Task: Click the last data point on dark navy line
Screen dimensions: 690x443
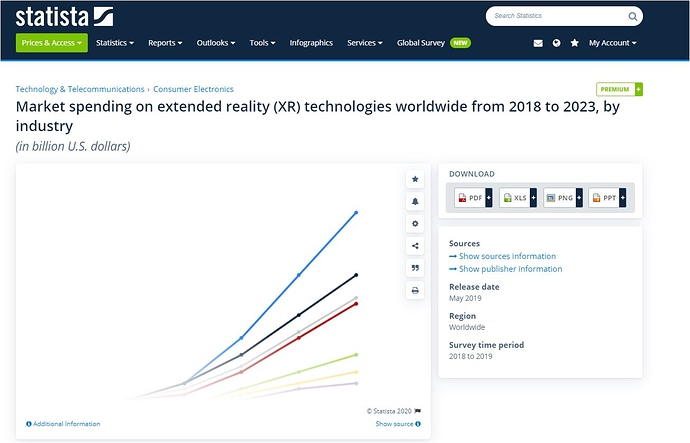Action: 356,275
